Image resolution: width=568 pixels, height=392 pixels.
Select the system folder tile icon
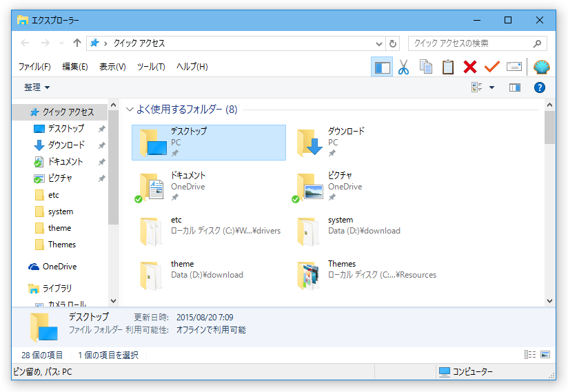(x=308, y=231)
